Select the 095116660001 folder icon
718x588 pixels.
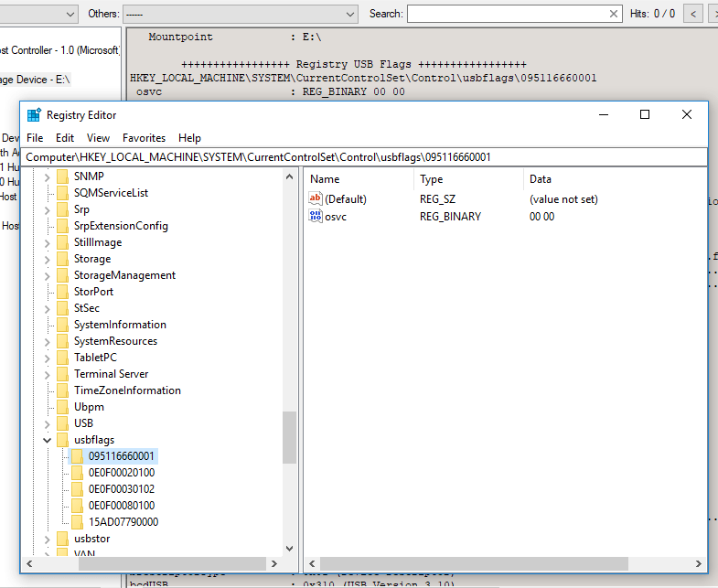[78, 456]
